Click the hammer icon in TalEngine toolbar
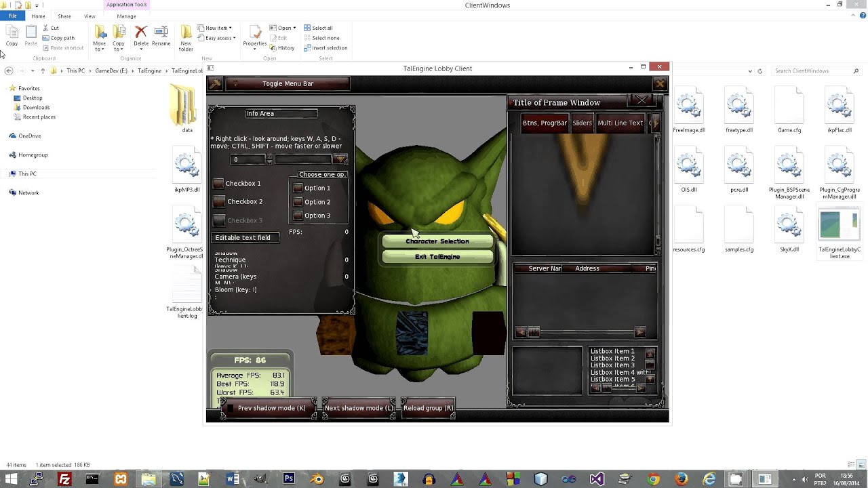Image resolution: width=868 pixels, height=488 pixels. [x=215, y=83]
